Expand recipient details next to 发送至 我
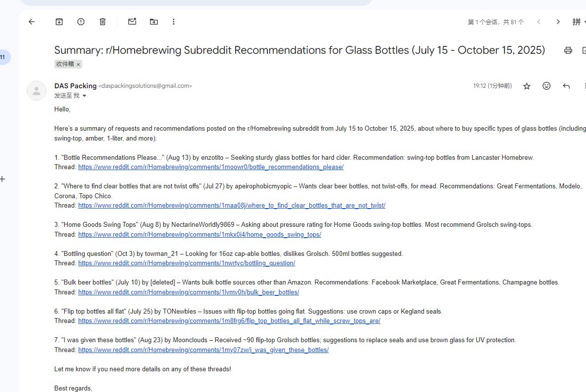This screenshot has height=392, width=586. [x=84, y=96]
